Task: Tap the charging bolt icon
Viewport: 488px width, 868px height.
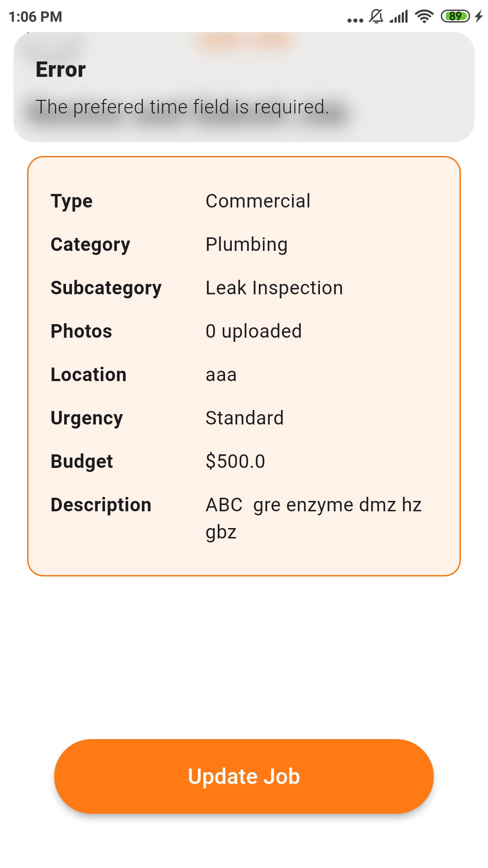Action: (x=479, y=17)
